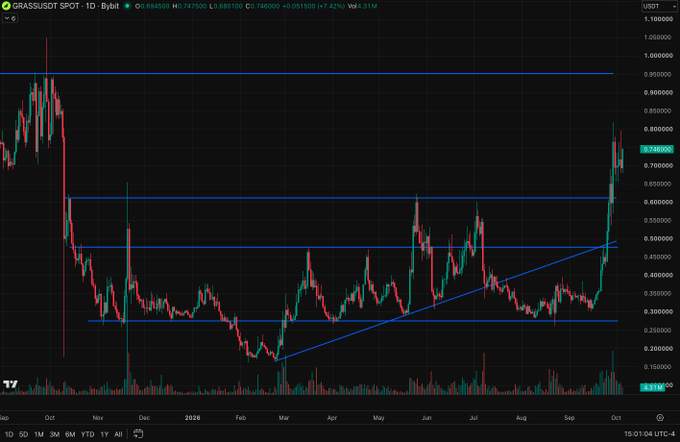
Task: Open the USDT currency dropdown
Action: click(x=659, y=6)
